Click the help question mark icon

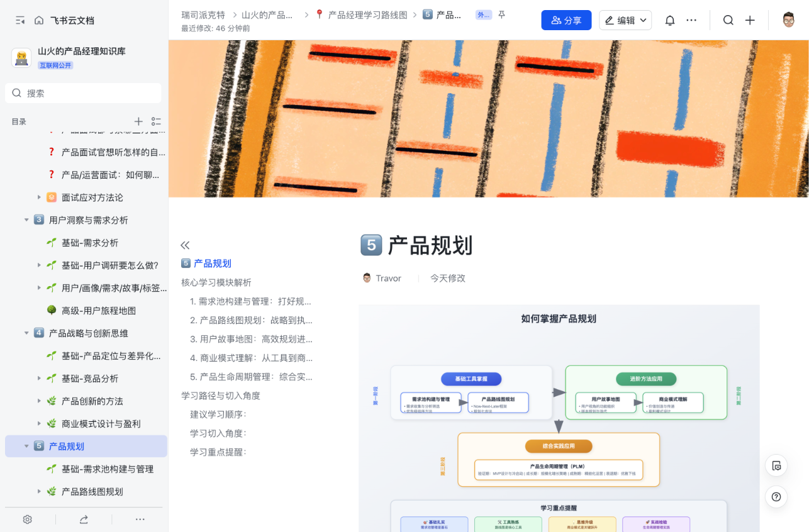[x=776, y=497]
